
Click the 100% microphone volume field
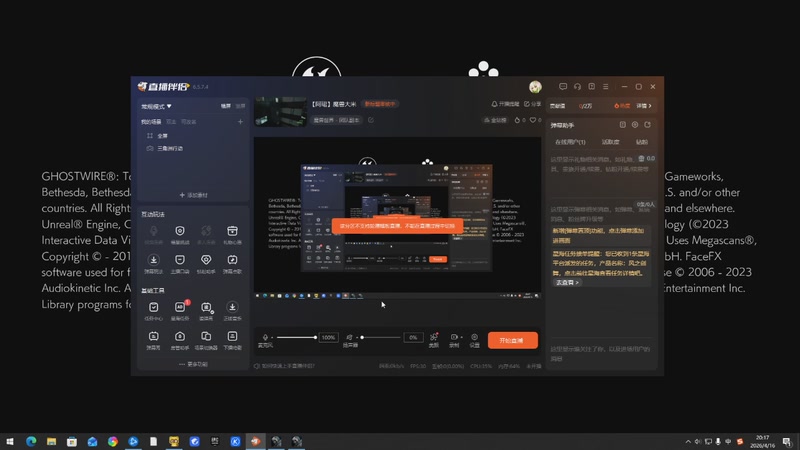[329, 337]
